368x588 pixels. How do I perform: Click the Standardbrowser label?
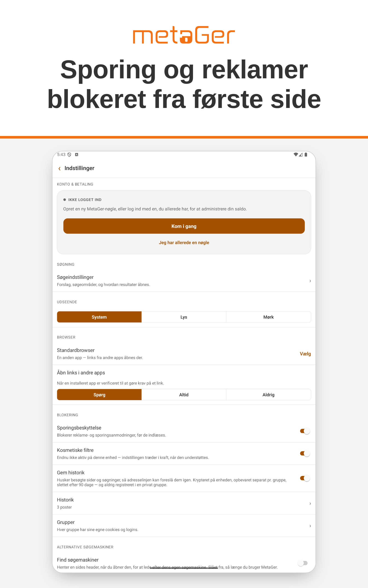76,350
